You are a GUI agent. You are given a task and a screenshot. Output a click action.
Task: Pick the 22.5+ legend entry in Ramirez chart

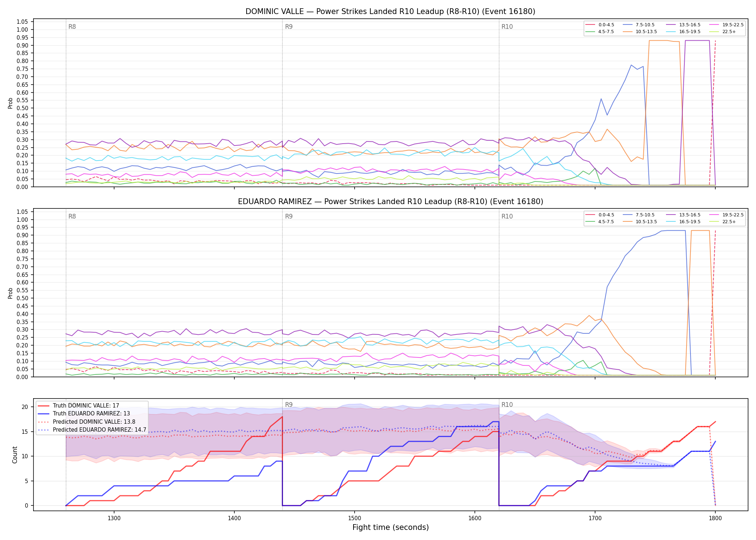(723, 222)
